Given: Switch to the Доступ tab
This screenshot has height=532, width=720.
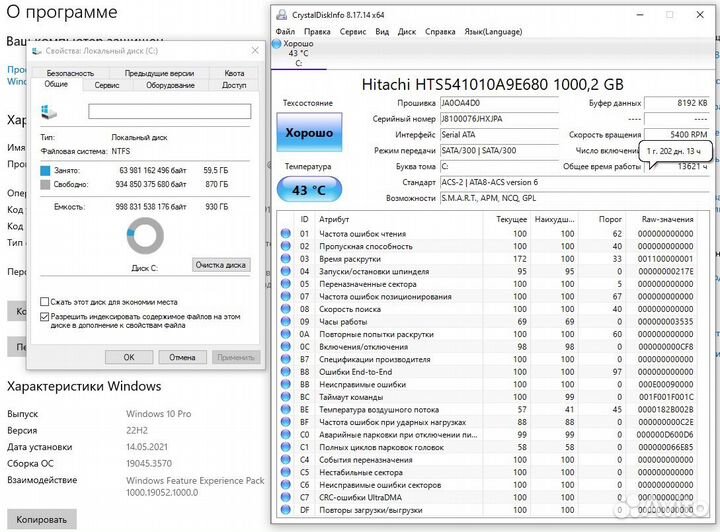Looking at the screenshot, I should [234, 85].
